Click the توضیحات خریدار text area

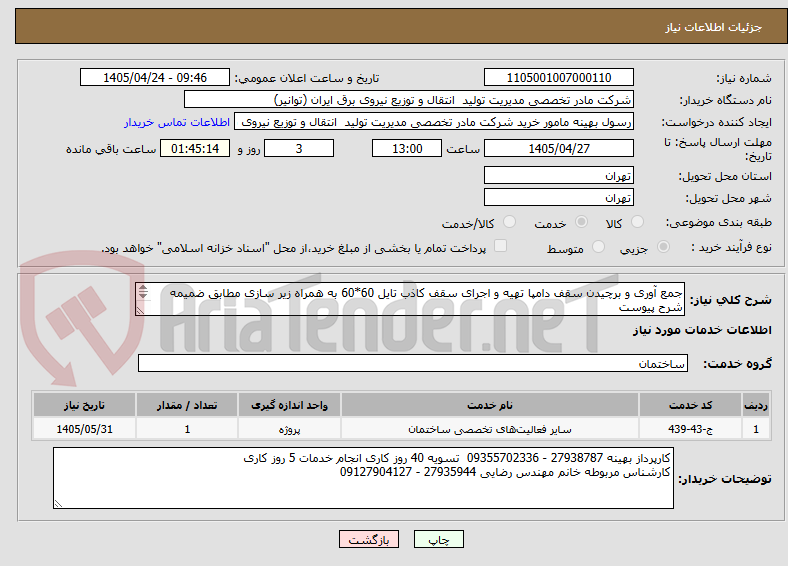tap(363, 479)
